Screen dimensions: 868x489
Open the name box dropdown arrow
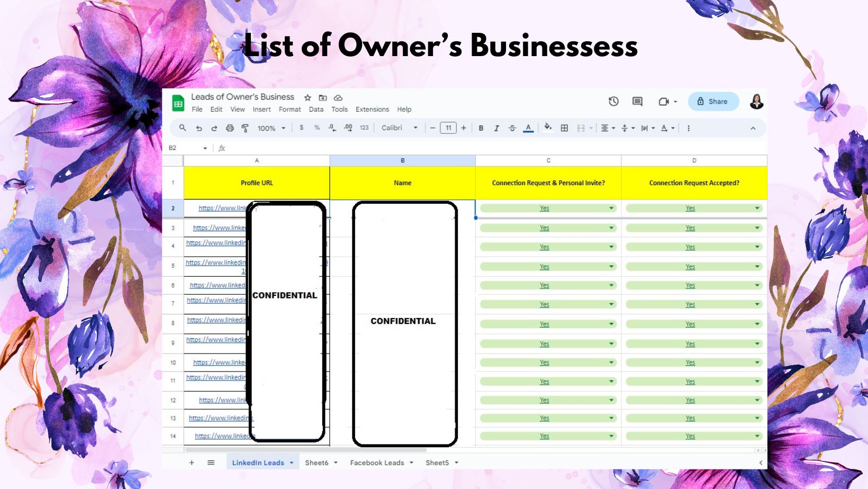pyautogui.click(x=205, y=148)
